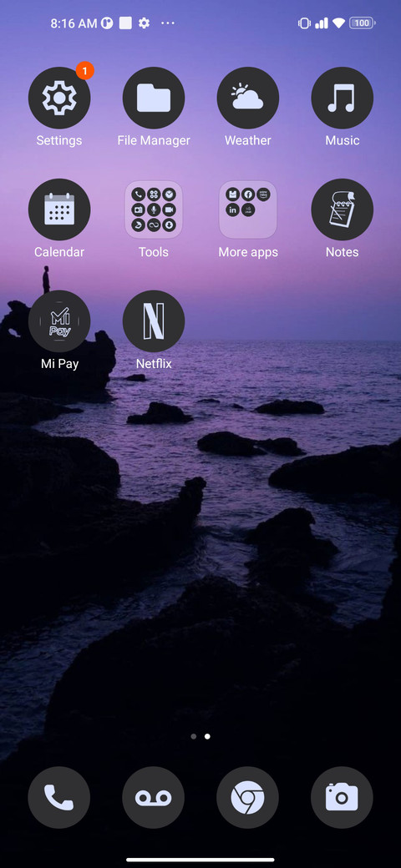Image resolution: width=401 pixels, height=868 pixels.
Task: Launch the Notes app
Action: pos(343,209)
